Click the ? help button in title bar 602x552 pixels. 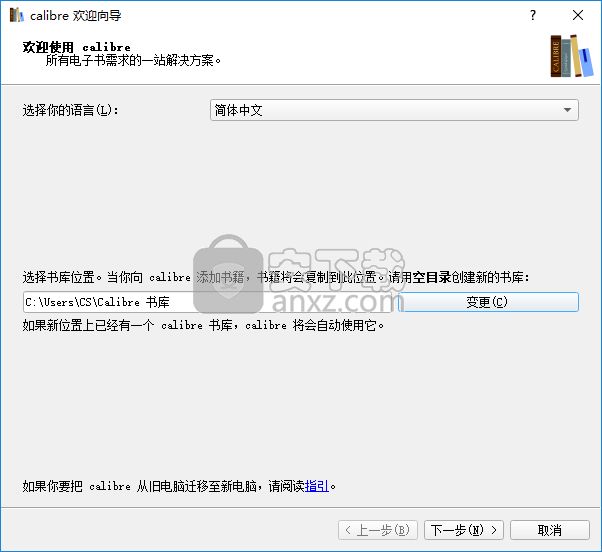coord(533,15)
